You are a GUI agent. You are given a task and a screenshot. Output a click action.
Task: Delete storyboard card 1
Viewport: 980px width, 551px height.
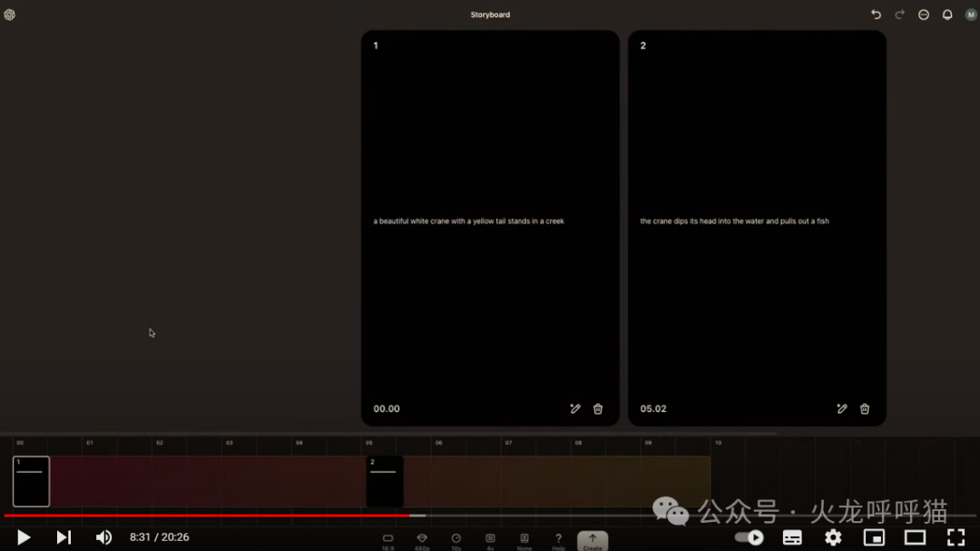[598, 409]
